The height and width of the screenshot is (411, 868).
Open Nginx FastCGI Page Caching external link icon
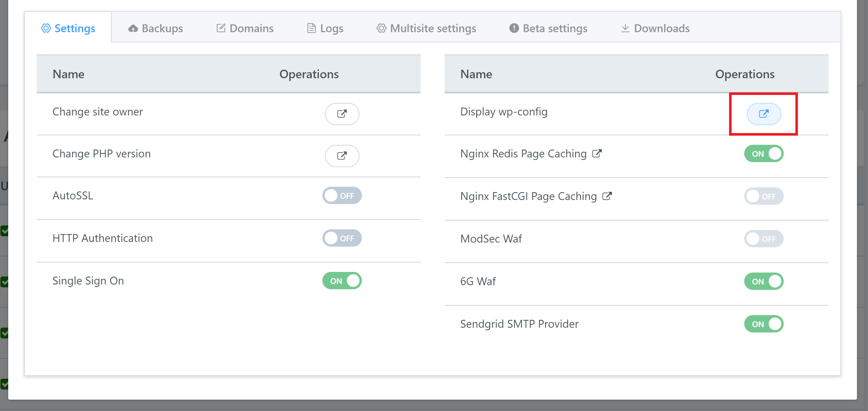(607, 196)
